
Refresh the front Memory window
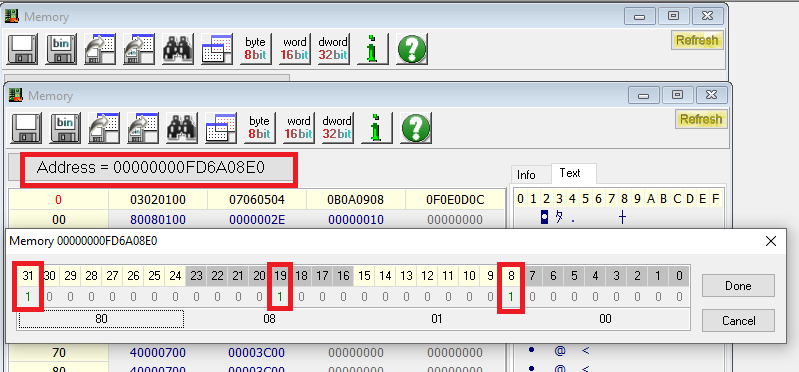tap(701, 119)
